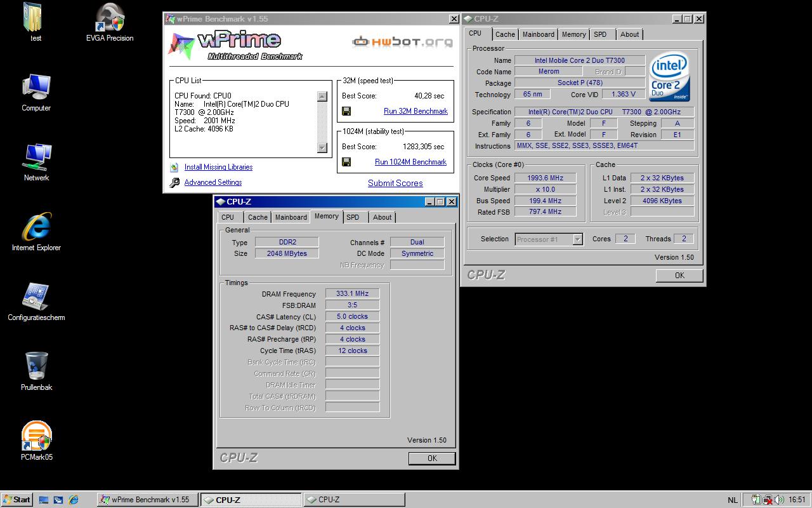Viewport: 812px width, 508px height.
Task: Click the Core VID 1.363 V field
Action: coord(623,94)
